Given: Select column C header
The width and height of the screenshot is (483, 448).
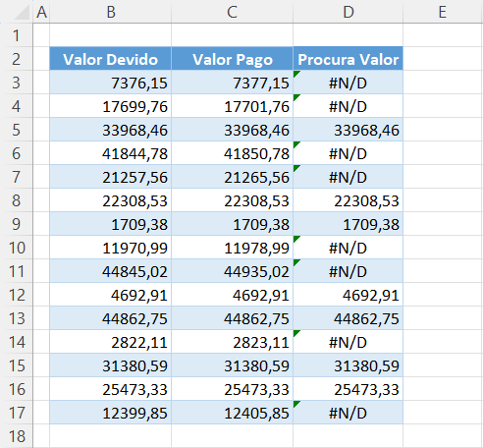Looking at the screenshot, I should tap(232, 12).
